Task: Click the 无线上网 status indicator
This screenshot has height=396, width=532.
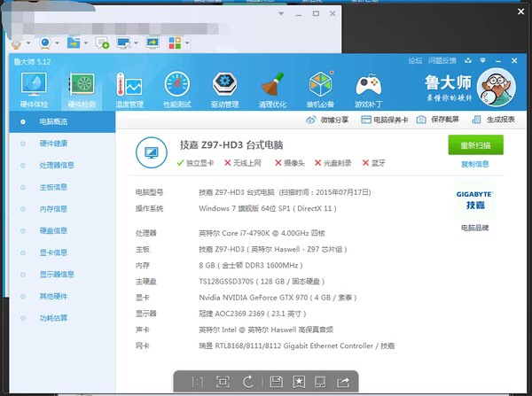Action: [x=243, y=163]
